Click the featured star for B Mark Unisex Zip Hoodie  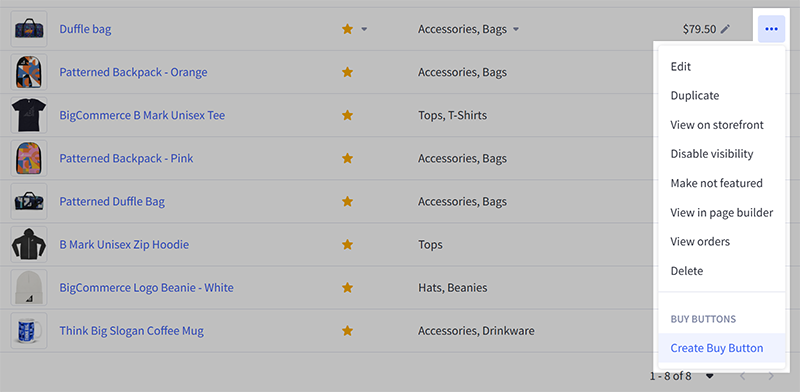coord(347,244)
